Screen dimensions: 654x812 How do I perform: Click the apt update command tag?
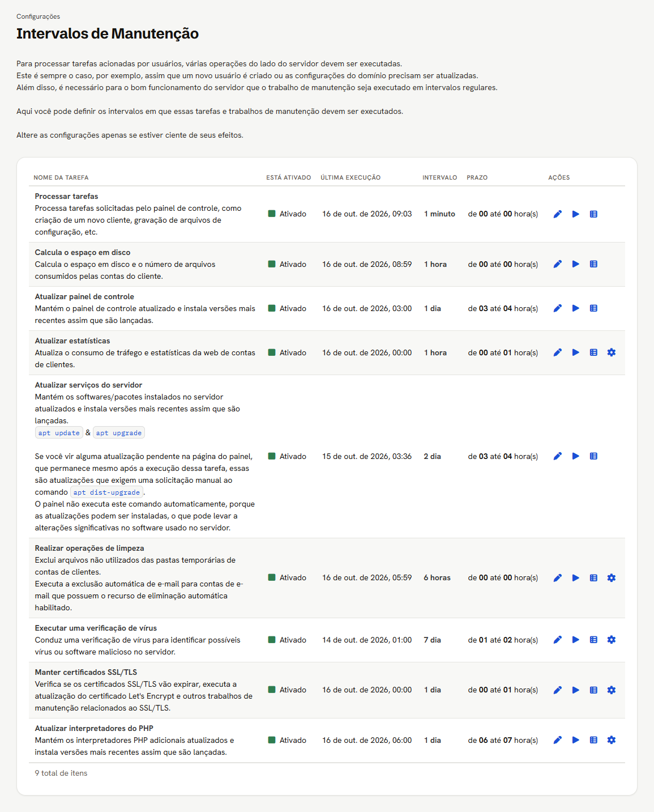click(59, 433)
